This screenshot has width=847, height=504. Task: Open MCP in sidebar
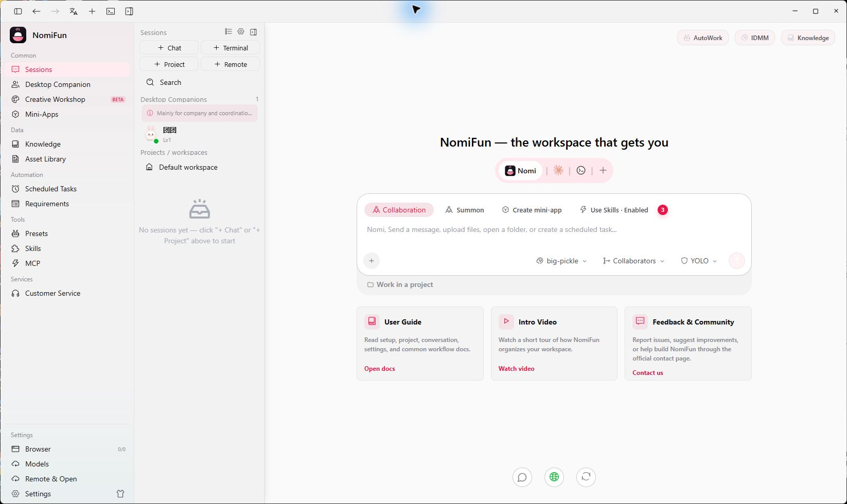(67, 263)
